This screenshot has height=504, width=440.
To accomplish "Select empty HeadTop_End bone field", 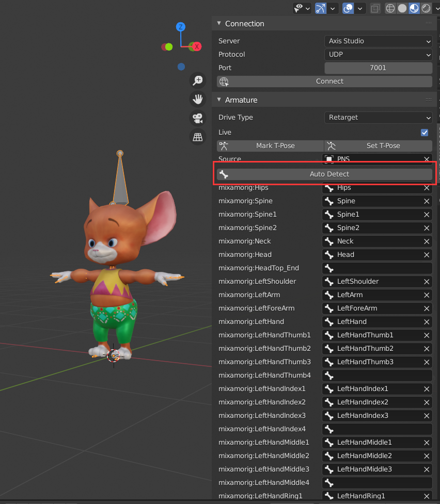I will click(x=377, y=268).
